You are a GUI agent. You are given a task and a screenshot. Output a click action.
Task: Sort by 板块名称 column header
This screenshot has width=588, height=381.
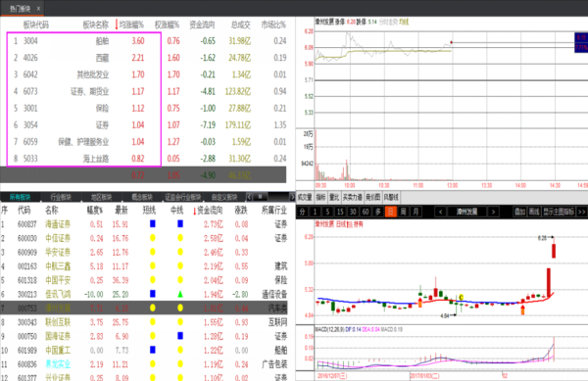tap(96, 25)
